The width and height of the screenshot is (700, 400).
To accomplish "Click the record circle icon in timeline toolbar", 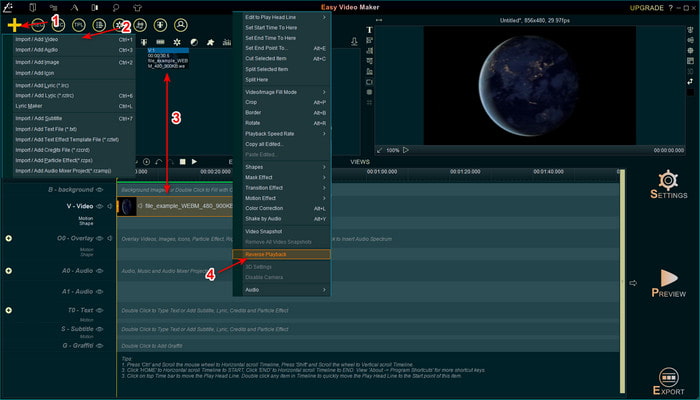I will click(x=146, y=162).
